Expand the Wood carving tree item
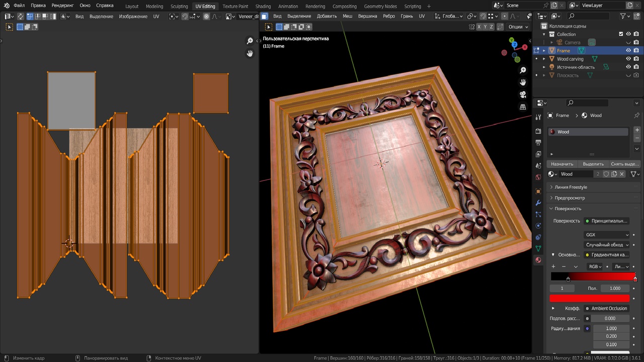The width and height of the screenshot is (644, 362). point(544,59)
